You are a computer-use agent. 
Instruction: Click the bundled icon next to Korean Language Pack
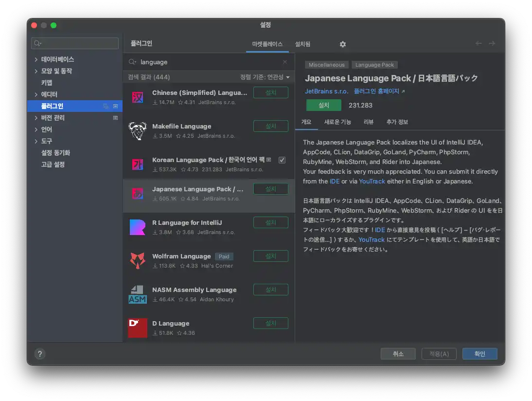point(269,160)
